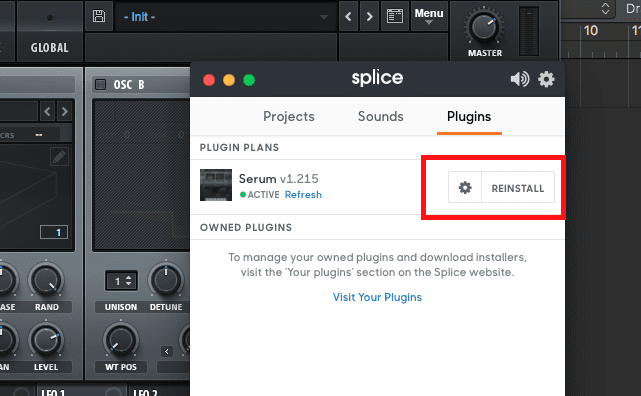Enable the OSC B checkbox

[100, 85]
